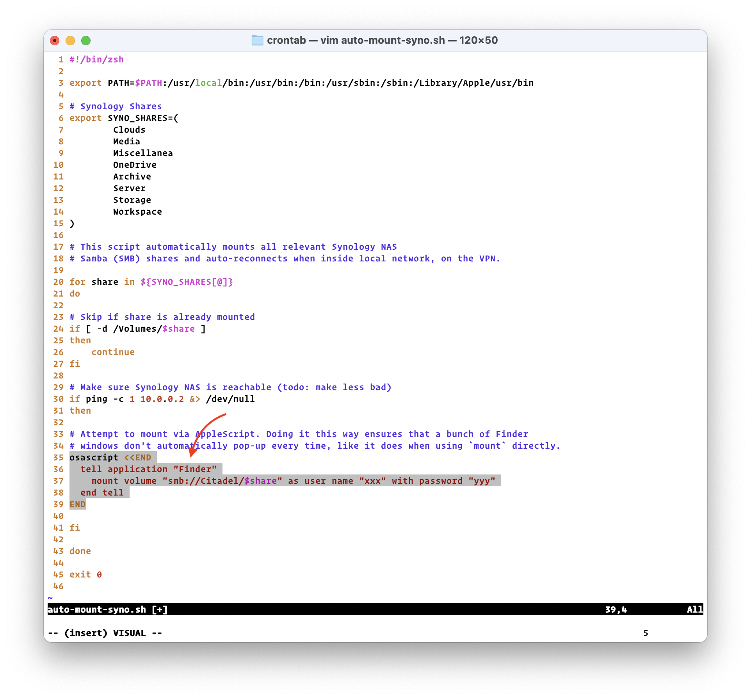Click the green zoom window button
This screenshot has height=700, width=751.
[x=86, y=41]
